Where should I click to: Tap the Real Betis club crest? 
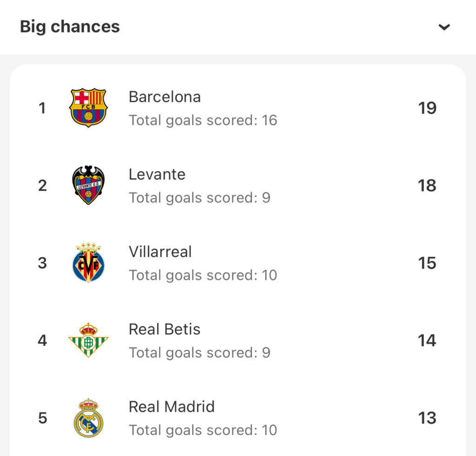tap(88, 340)
